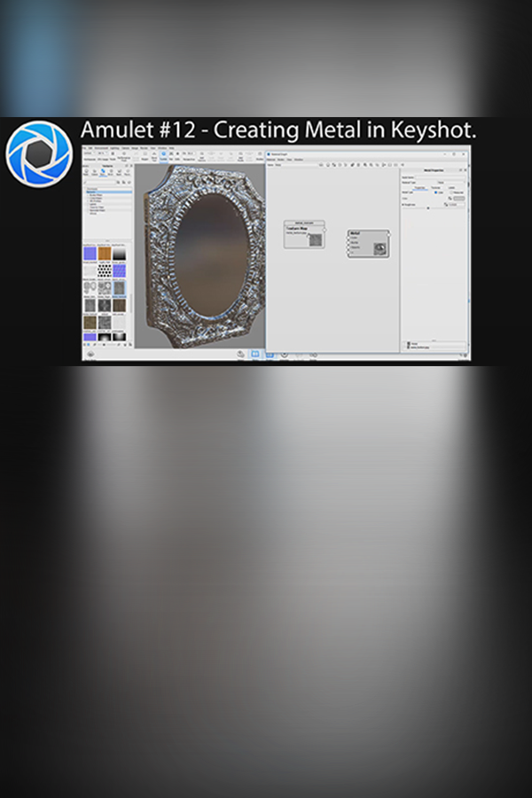The image size is (532, 798).
Task: Click the Pause render icon in ribbon
Action: 113,156
